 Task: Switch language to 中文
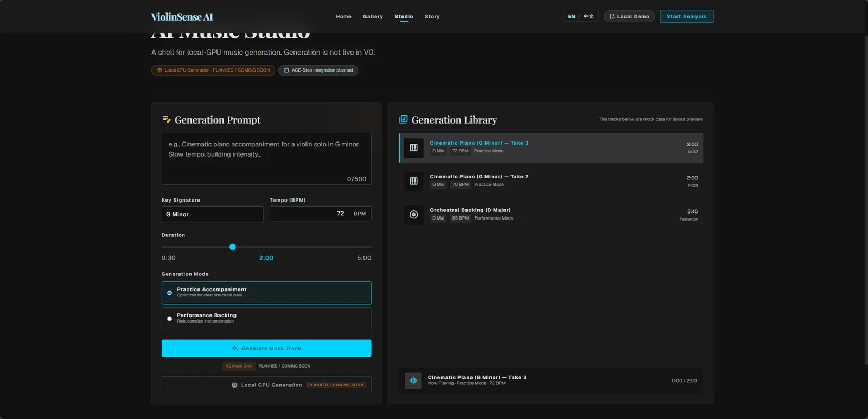(589, 17)
